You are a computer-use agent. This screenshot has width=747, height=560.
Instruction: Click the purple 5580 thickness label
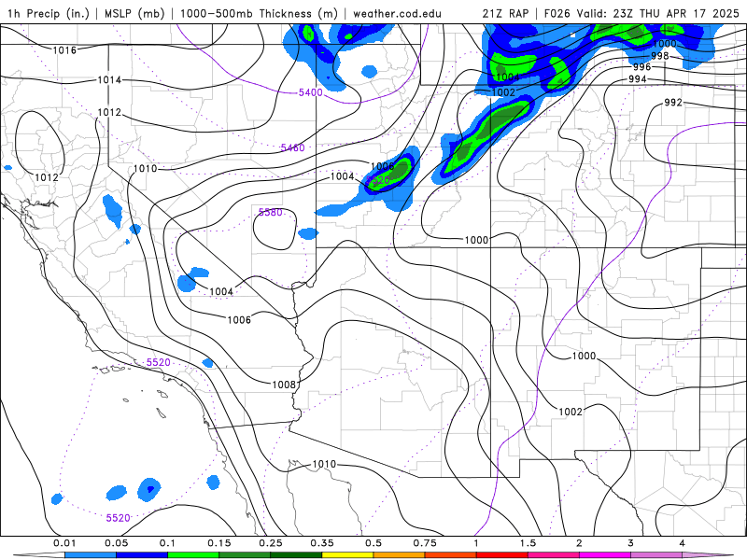tap(270, 213)
